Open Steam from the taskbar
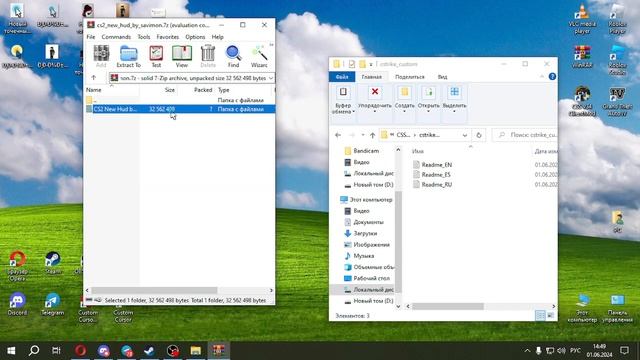 coord(149,350)
